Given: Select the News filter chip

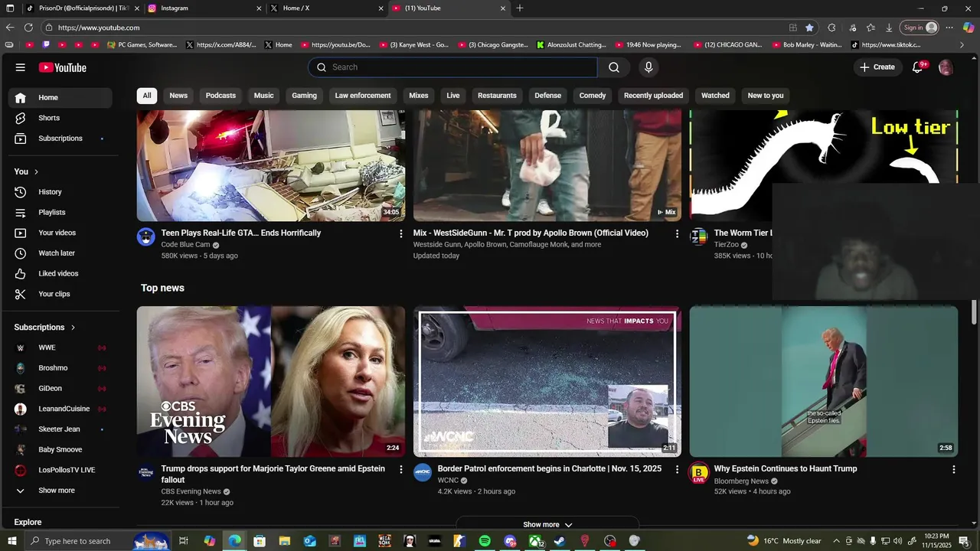Looking at the screenshot, I should [178, 96].
